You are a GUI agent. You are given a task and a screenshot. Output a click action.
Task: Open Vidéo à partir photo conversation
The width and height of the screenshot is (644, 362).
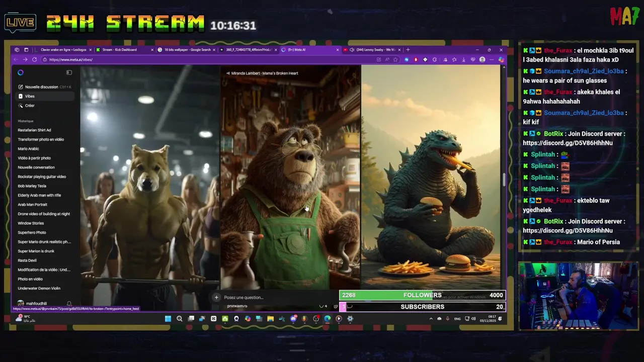34,158
